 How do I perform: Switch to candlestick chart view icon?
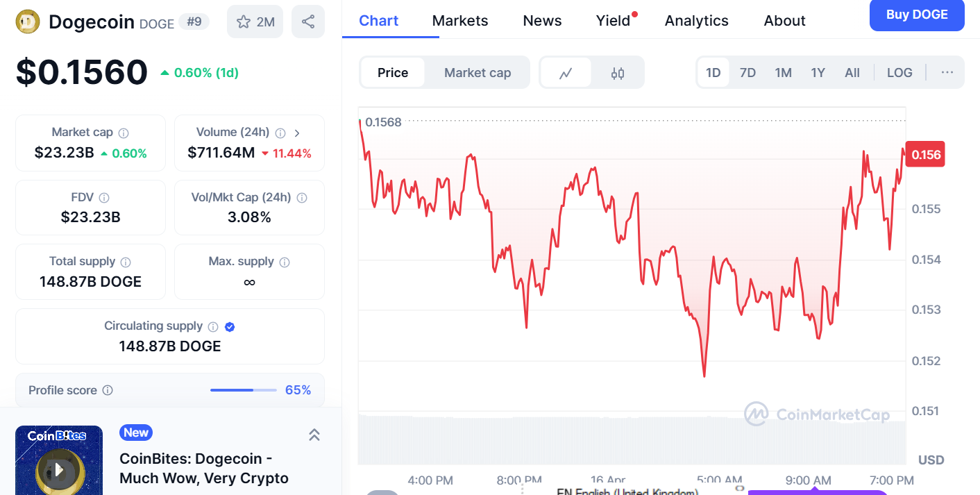(x=618, y=73)
